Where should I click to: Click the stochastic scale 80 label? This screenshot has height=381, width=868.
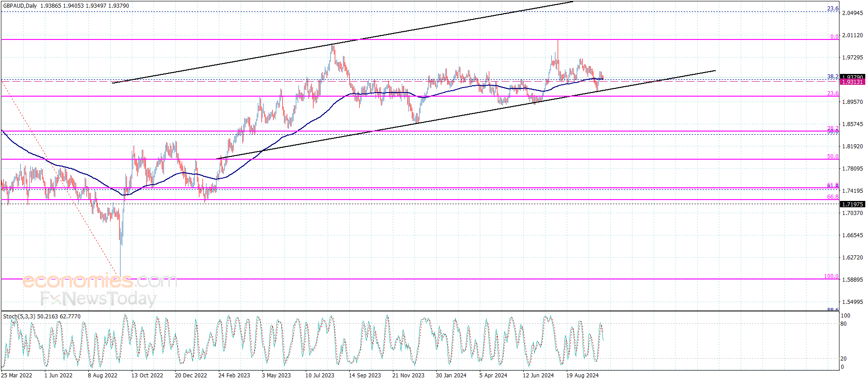click(x=844, y=324)
